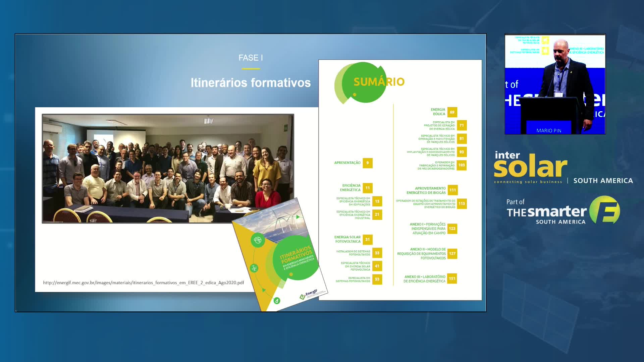Click 'APROVEITAMENTO ENERGÉTICO DE BIOGÁS' entry
The width and height of the screenshot is (644, 362).
point(426,190)
